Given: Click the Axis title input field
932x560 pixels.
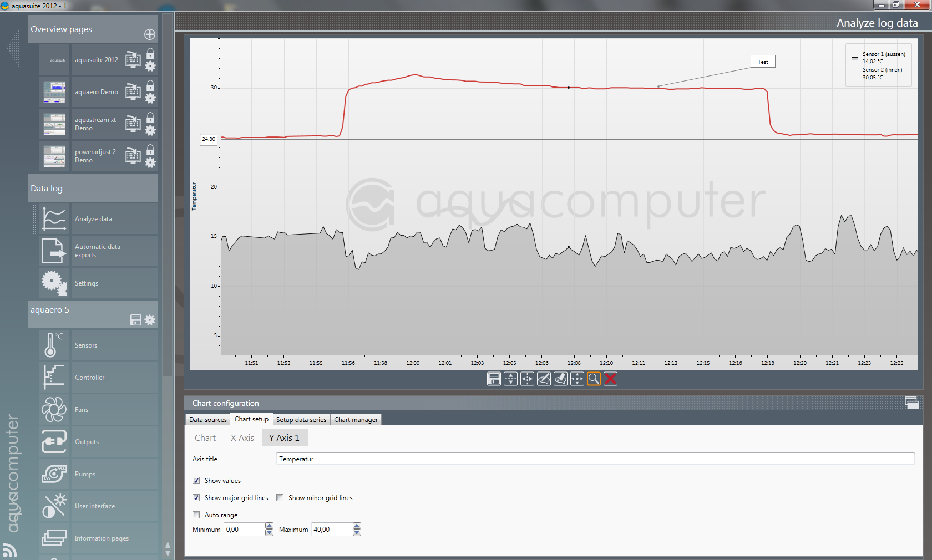Looking at the screenshot, I should 595,459.
